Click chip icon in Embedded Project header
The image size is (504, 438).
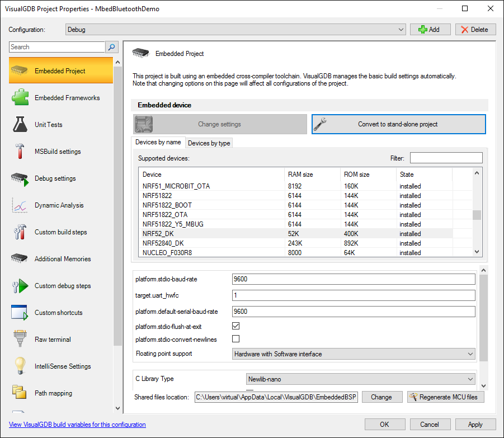click(x=141, y=53)
